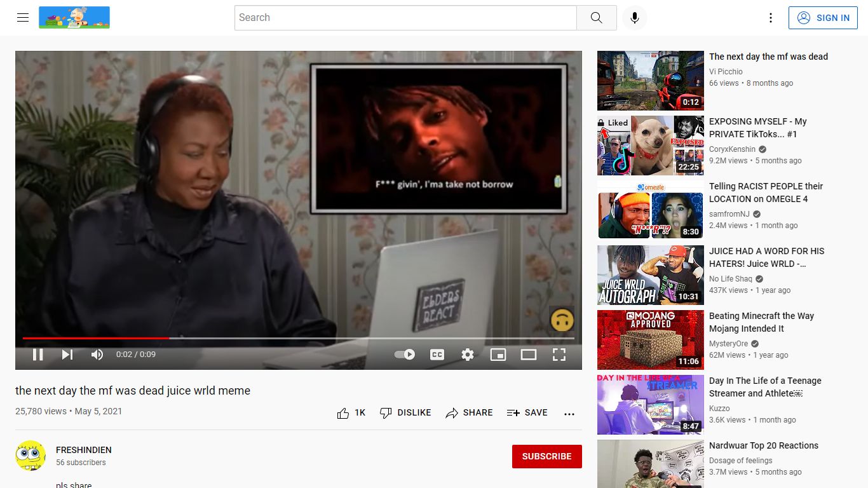Click the video title 'the next day the mf was dead juice wrld meme'

133,391
